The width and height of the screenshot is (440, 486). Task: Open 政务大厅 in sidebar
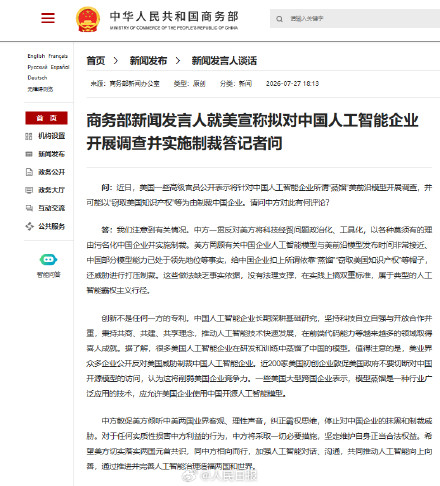click(51, 190)
